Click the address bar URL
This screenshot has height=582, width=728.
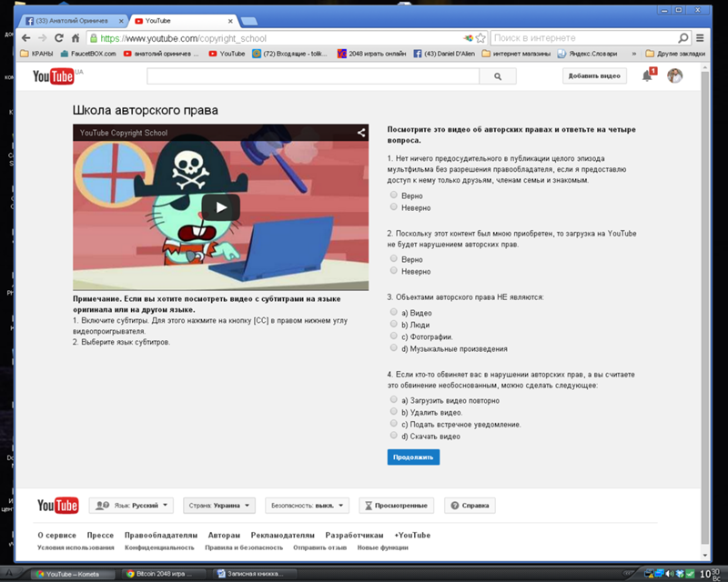184,38
